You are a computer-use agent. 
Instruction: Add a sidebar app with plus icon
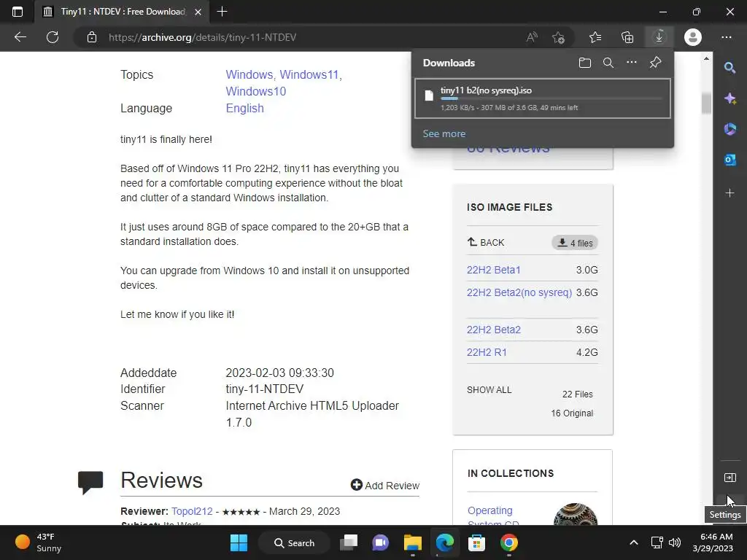[729, 192]
